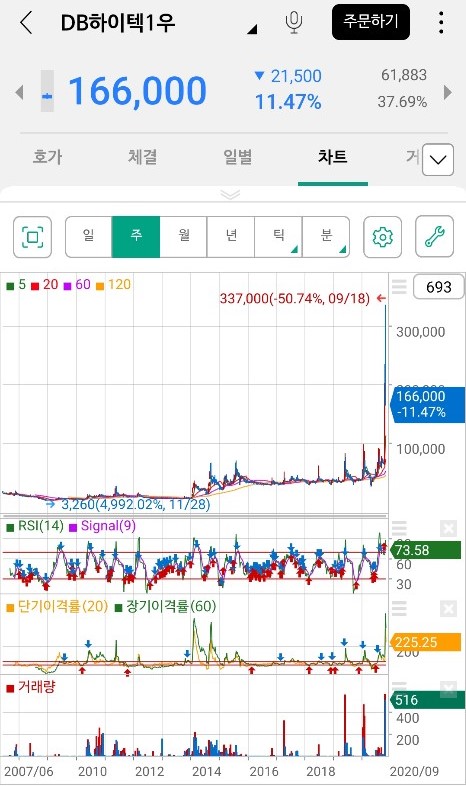Close the 거래량 volume panel
Image resolution: width=466 pixels, height=786 pixels.
[x=448, y=690]
